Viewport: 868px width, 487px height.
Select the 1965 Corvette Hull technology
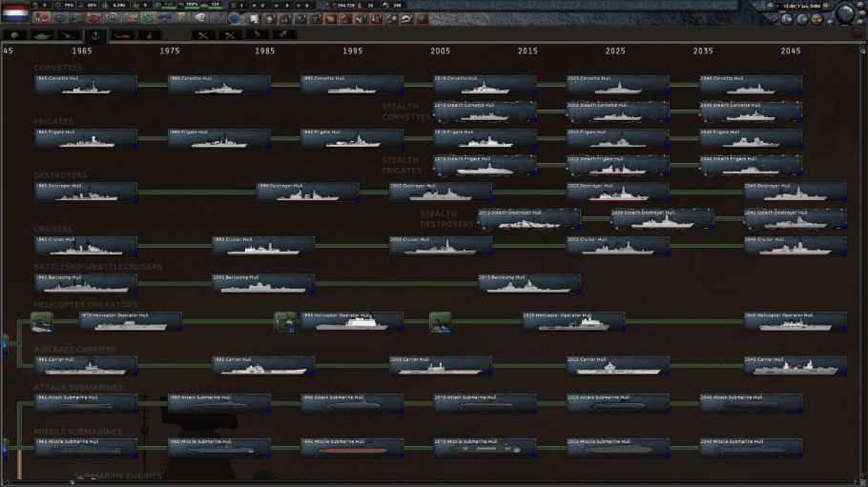click(86, 85)
